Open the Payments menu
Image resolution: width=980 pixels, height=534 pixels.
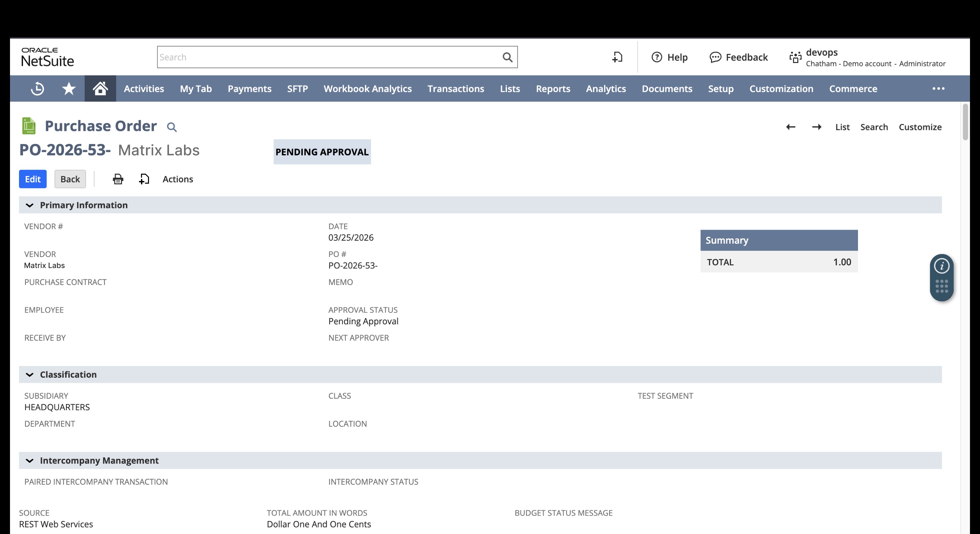[x=250, y=89]
